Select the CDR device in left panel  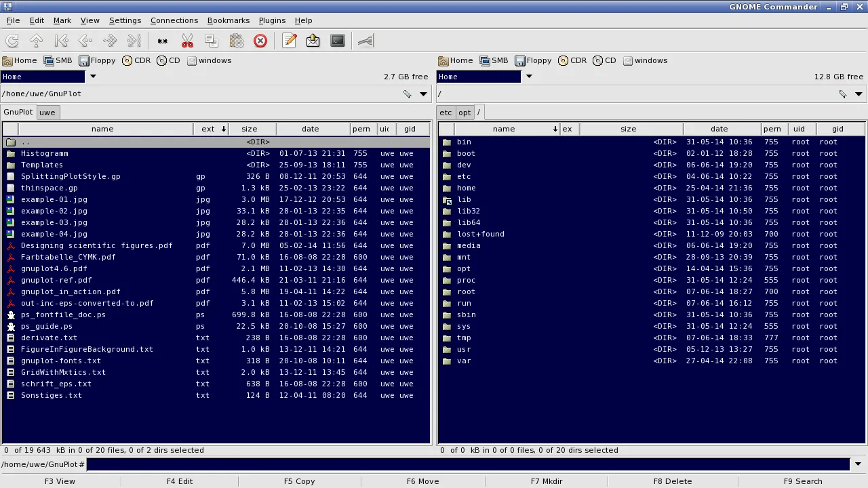(136, 60)
